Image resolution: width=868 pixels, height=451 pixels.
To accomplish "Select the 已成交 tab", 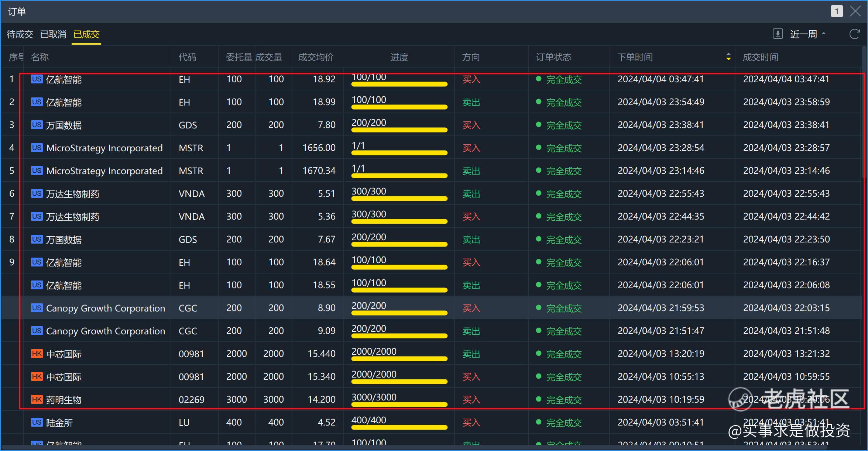I will [86, 34].
